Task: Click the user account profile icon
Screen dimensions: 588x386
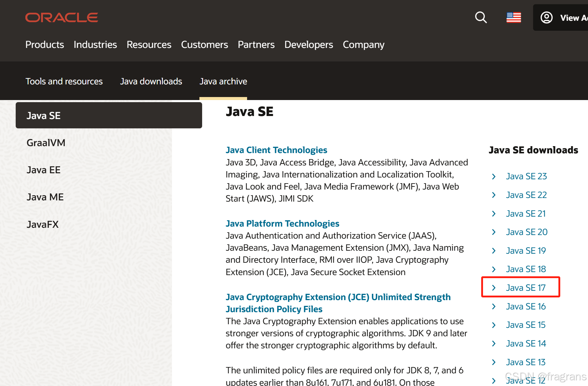Action: (546, 18)
